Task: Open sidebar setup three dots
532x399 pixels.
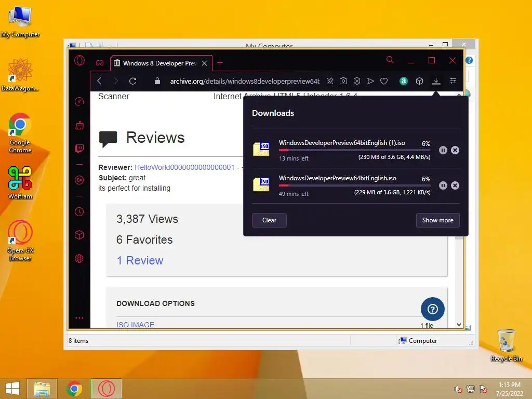Action: pos(79,318)
